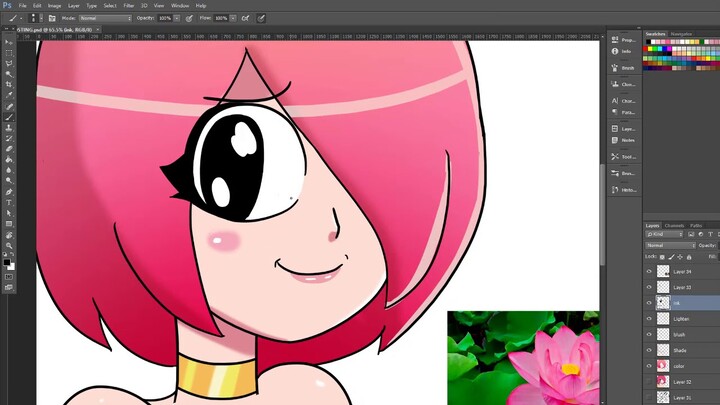Image resolution: width=720 pixels, height=405 pixels.
Task: Select the Zoom tool
Action: coord(9,245)
